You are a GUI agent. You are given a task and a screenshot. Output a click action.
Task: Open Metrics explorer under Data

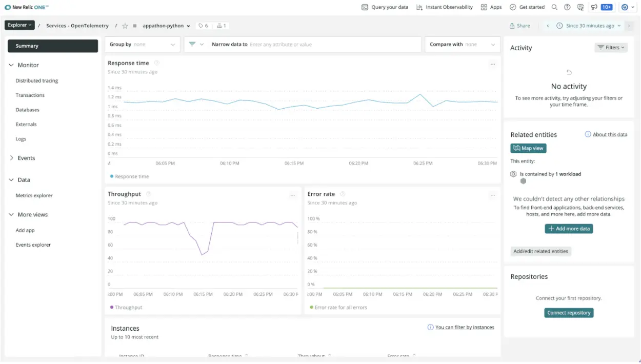click(x=34, y=195)
